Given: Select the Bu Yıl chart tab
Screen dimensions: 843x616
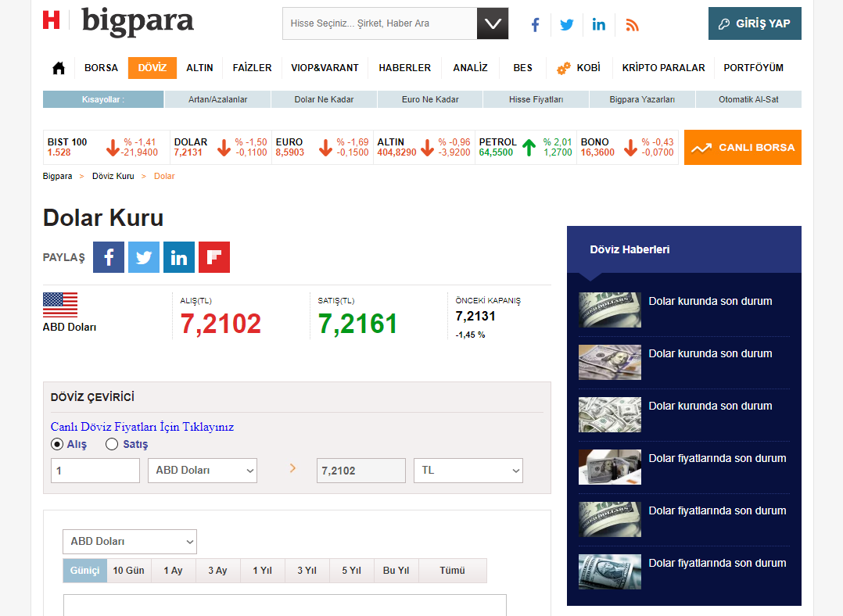Looking at the screenshot, I should 396,571.
